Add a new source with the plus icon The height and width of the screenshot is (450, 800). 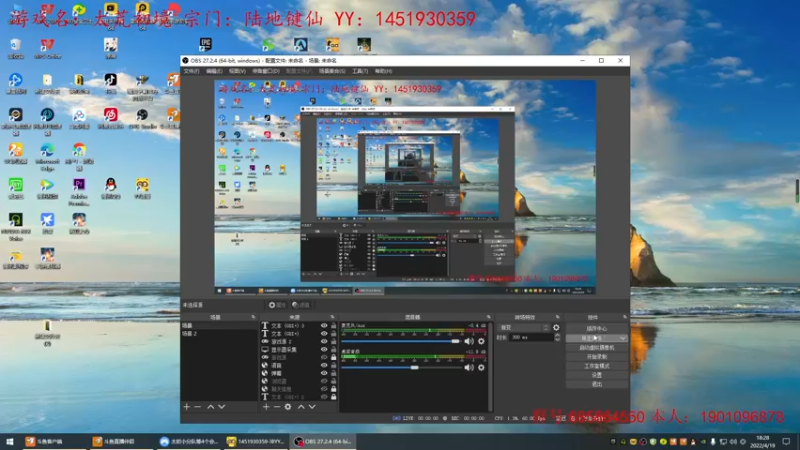click(266, 407)
